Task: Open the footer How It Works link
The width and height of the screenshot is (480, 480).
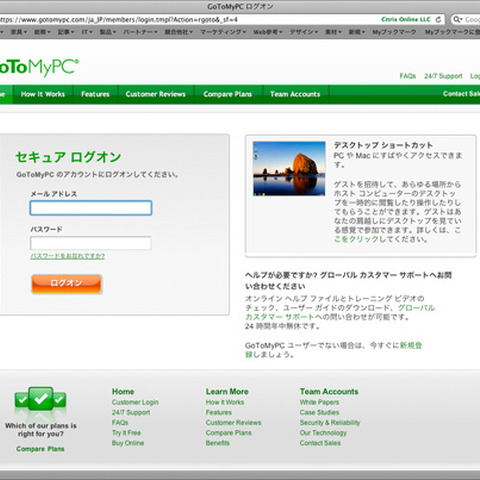Action: coord(225,402)
